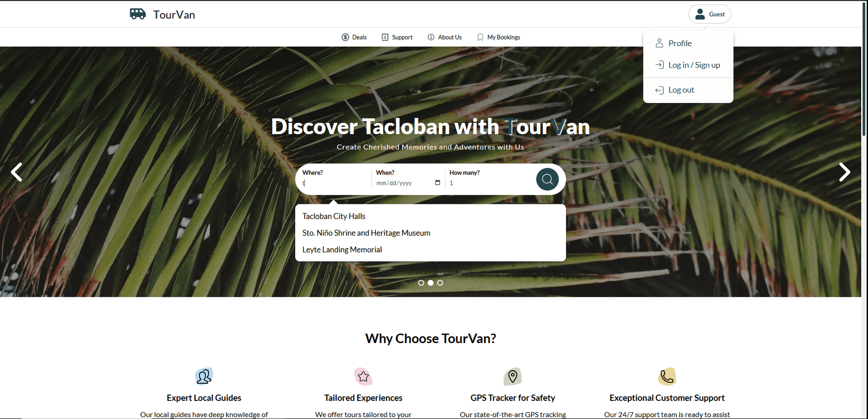Image resolution: width=868 pixels, height=419 pixels.
Task: Click the GPS Tracker location pin icon
Action: click(513, 376)
